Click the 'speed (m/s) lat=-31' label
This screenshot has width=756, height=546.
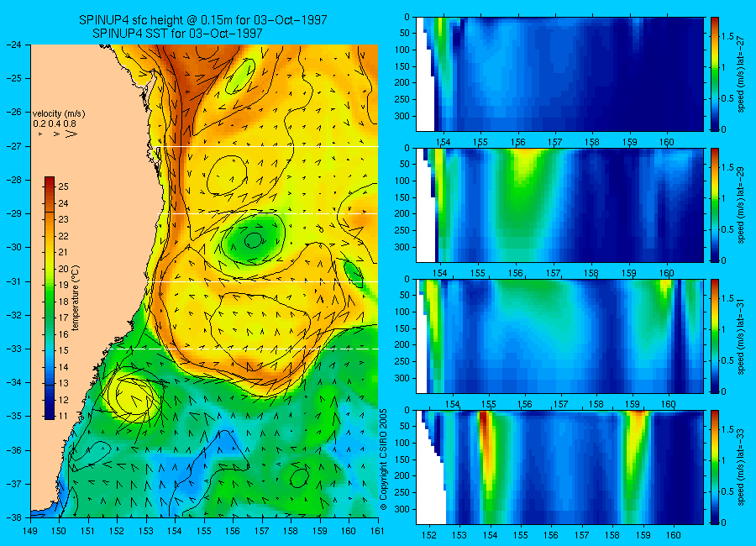point(742,336)
